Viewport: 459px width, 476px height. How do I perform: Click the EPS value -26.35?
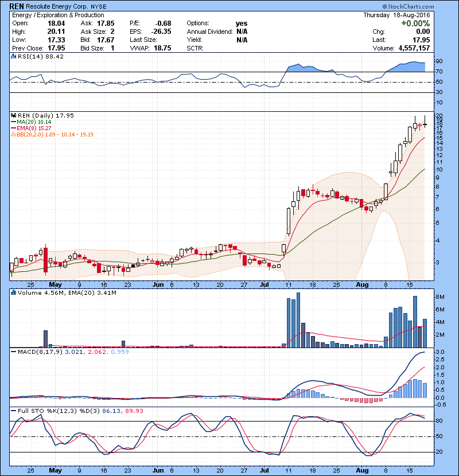(161, 32)
